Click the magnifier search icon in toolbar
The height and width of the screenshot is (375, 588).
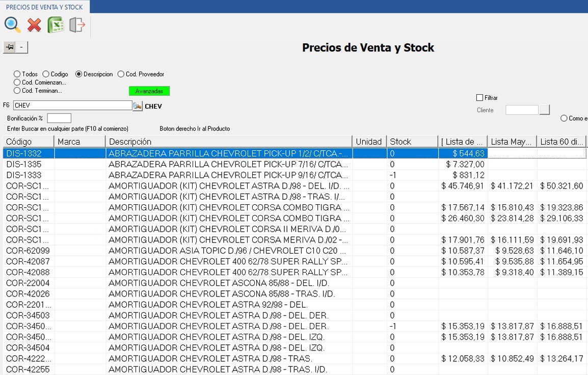tap(12, 25)
